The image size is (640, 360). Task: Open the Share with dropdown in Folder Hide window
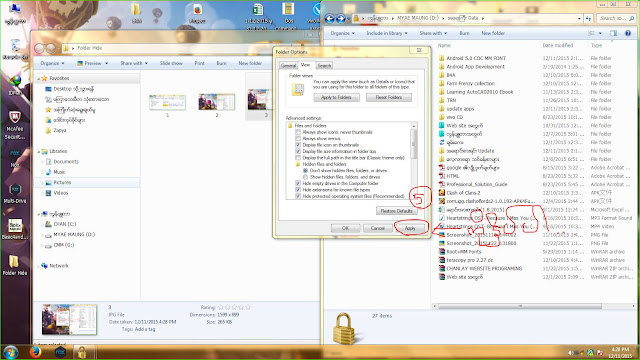tap(134, 63)
